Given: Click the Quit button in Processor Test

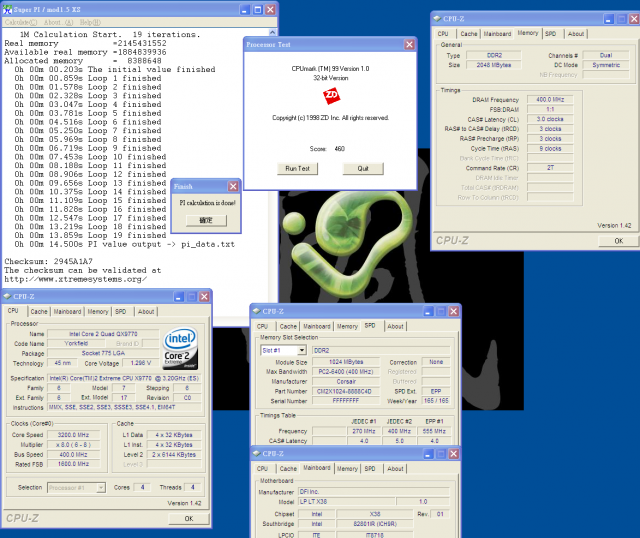Looking at the screenshot, I should pos(363,169).
